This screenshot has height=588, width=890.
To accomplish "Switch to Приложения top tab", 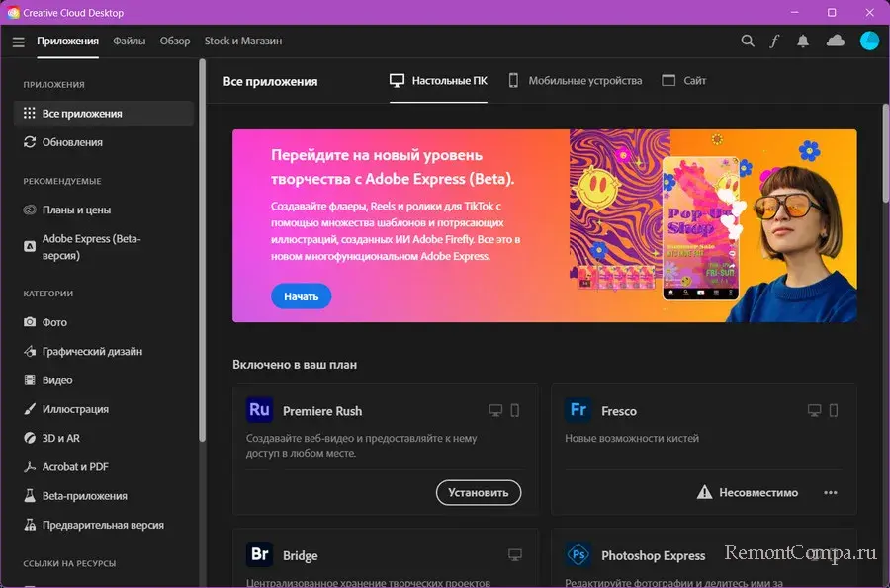I will (x=67, y=41).
